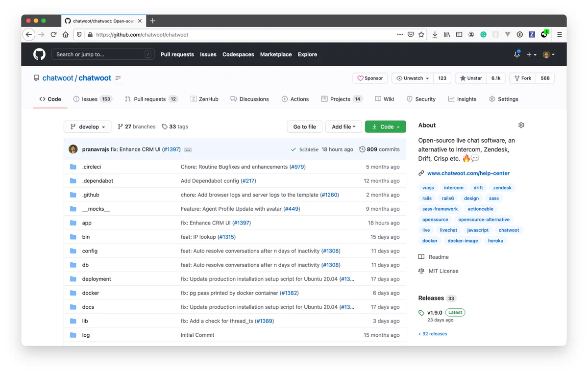This screenshot has width=588, height=374.
Task: Open the .dependabot folder
Action: tap(98, 181)
